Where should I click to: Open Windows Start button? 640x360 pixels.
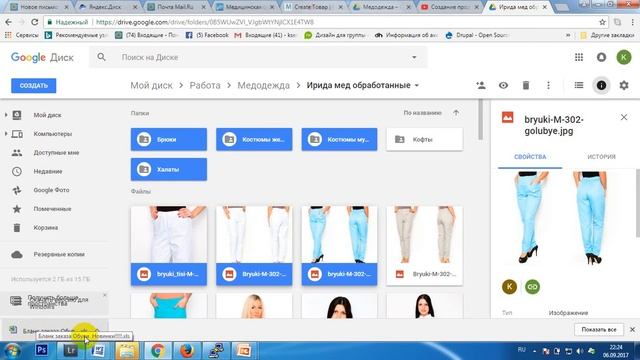12,350
